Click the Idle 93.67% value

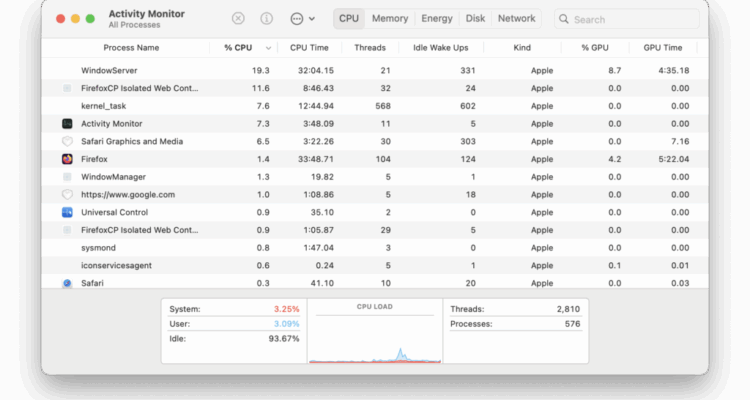(x=284, y=339)
